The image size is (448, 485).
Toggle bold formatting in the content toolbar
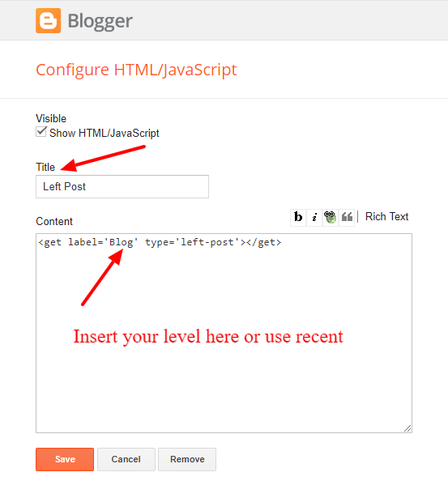tap(298, 217)
